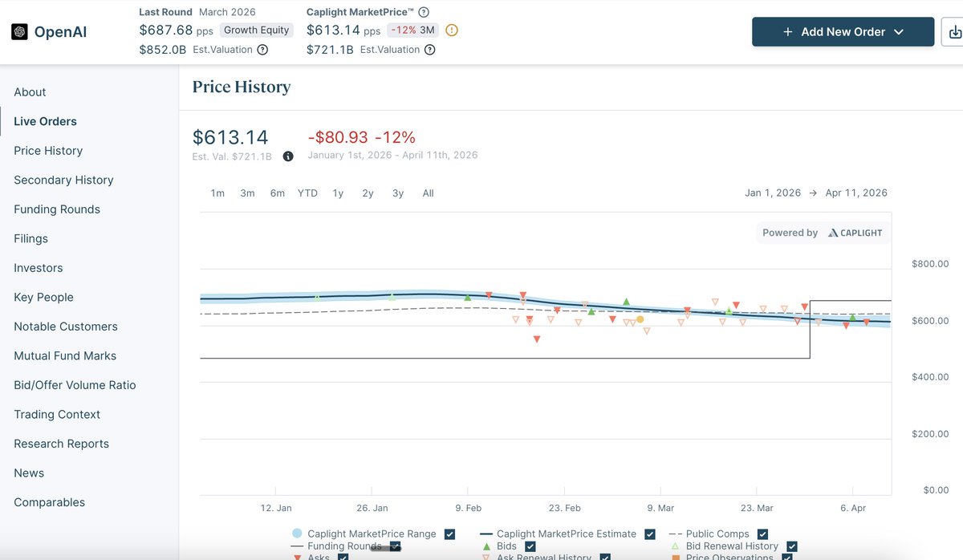Open Comparables section
This screenshot has width=963, height=560.
pyautogui.click(x=49, y=502)
